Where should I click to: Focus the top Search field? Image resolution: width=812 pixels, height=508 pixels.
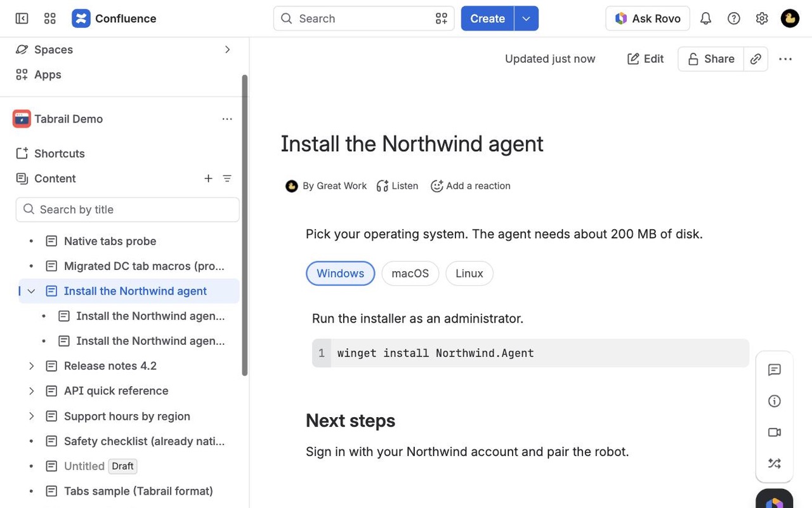[363, 18]
